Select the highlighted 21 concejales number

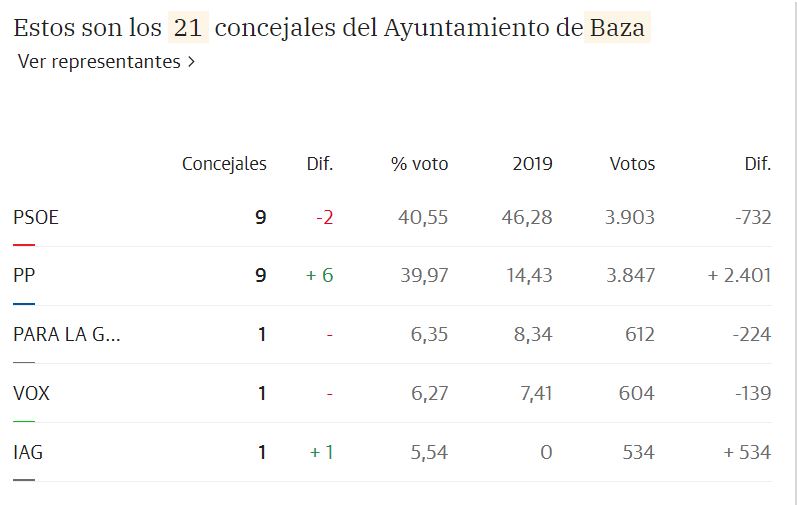point(187,28)
